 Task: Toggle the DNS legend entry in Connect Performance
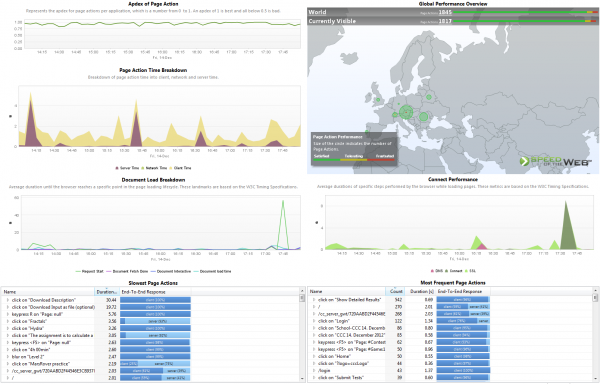(x=437, y=271)
